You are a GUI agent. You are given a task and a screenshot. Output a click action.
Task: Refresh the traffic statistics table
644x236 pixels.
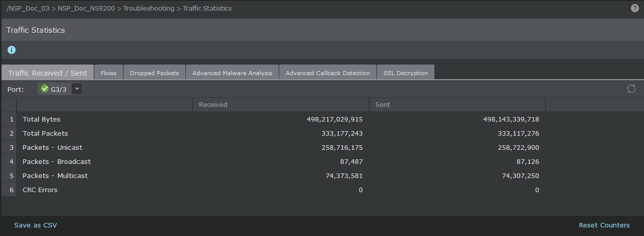click(631, 89)
